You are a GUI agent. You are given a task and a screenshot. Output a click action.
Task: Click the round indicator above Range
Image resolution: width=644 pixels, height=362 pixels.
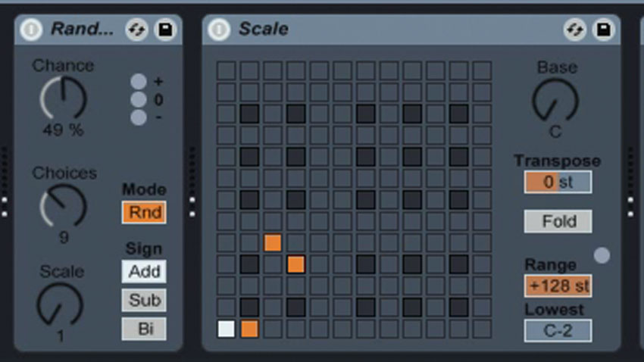point(602,255)
